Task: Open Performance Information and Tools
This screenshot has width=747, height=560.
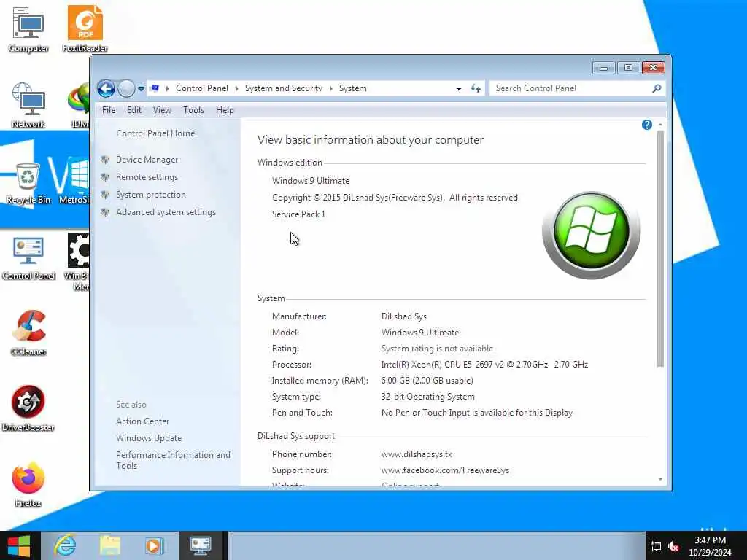Action: point(173,461)
